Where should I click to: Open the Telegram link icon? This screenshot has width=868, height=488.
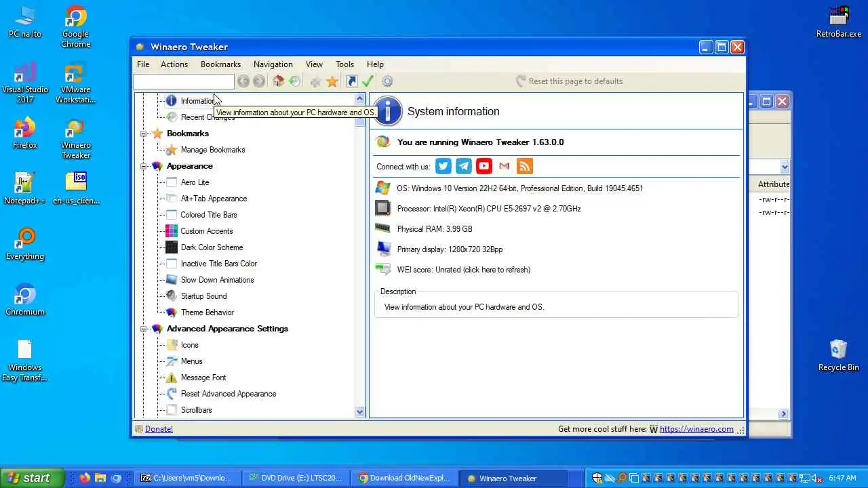click(463, 166)
